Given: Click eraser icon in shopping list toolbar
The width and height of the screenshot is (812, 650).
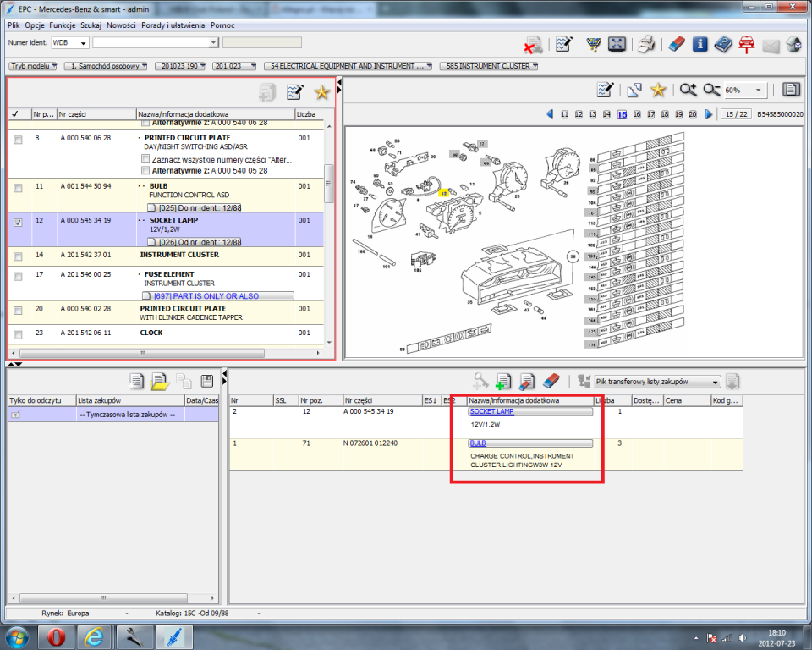Looking at the screenshot, I should click(550, 381).
